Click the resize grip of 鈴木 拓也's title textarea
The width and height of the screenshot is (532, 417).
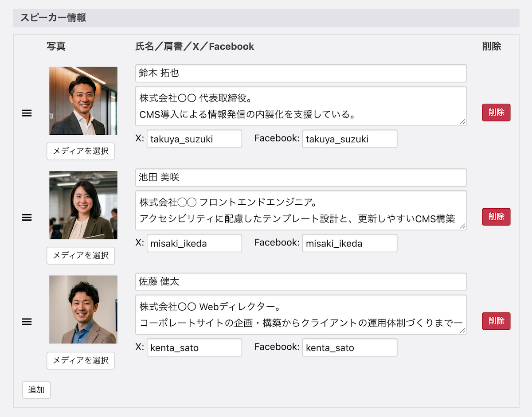463,122
